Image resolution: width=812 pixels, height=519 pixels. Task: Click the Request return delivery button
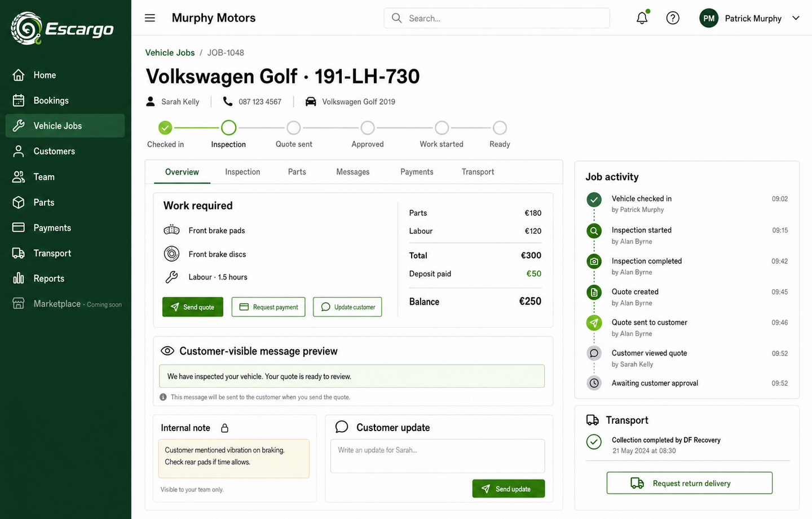(689, 483)
